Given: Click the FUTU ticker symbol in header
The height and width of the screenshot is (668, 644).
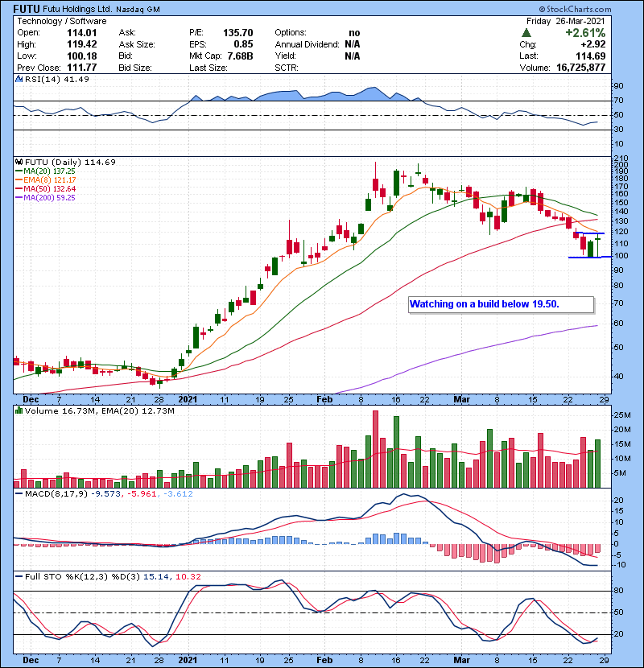Looking at the screenshot, I should tap(27, 9).
